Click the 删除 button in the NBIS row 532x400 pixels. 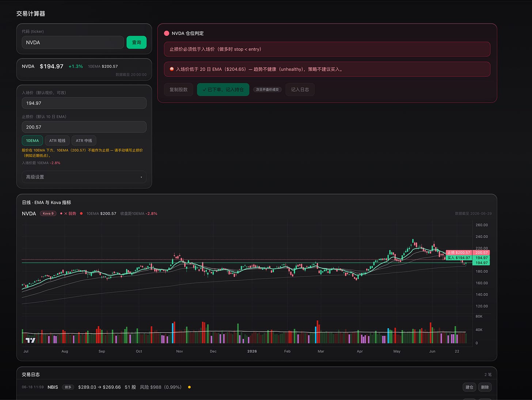[485, 387]
